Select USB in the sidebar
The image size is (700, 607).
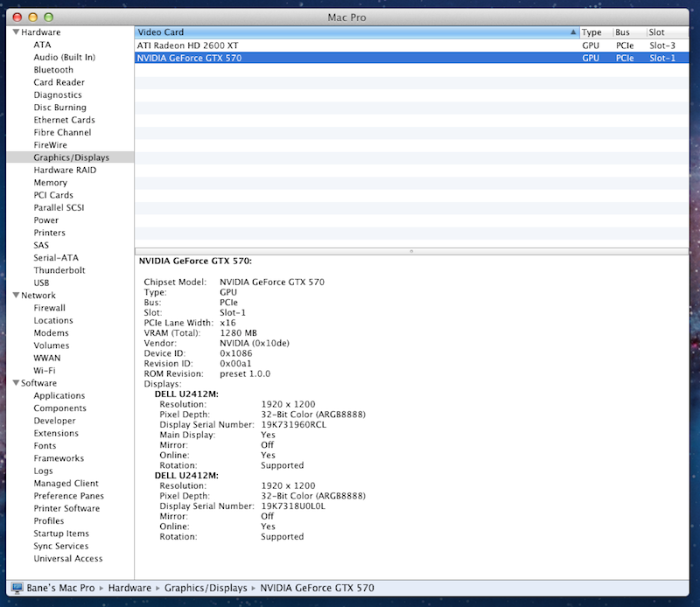point(41,283)
